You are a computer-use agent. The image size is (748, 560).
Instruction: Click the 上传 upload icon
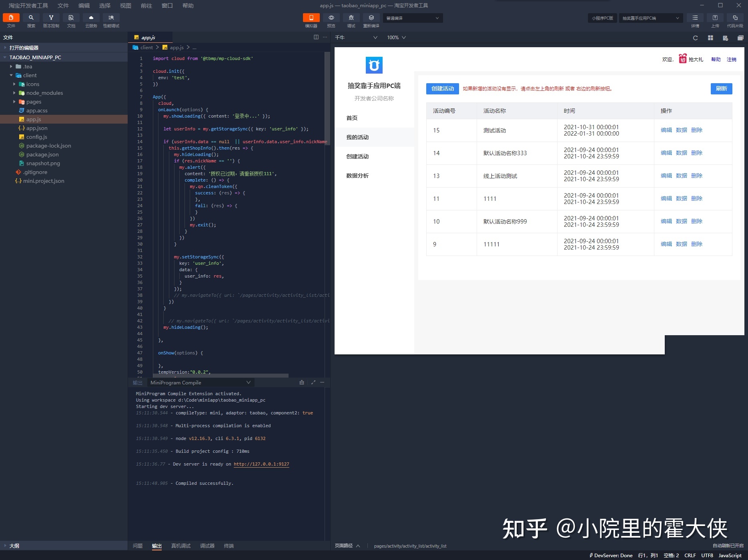coord(715,18)
